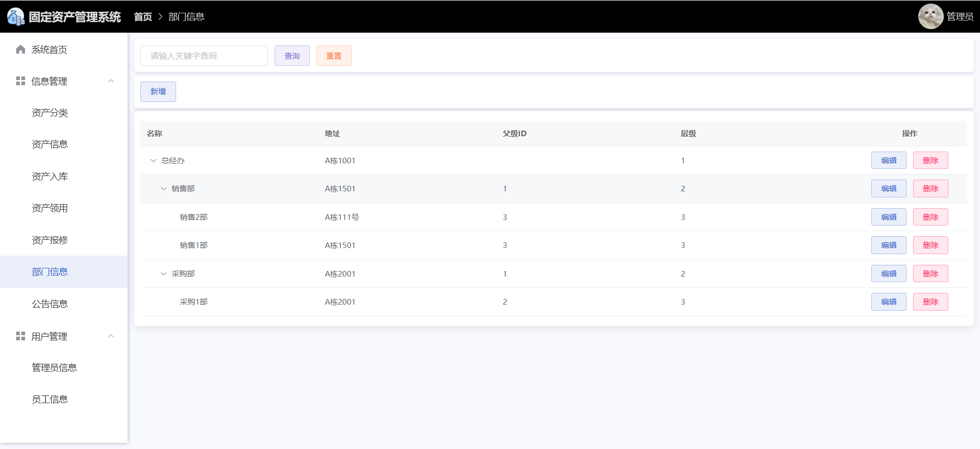Select the 采购部 name cell
Screen dimensions: 980x449
coord(183,274)
